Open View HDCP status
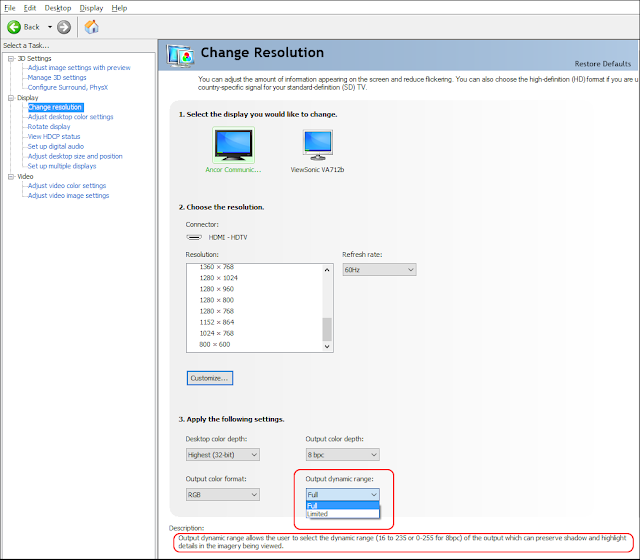 (x=53, y=136)
